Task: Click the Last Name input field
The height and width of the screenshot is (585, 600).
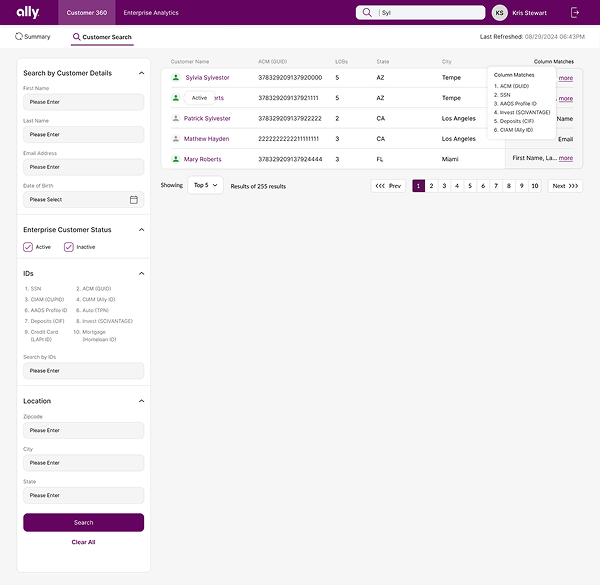Action: pos(83,135)
